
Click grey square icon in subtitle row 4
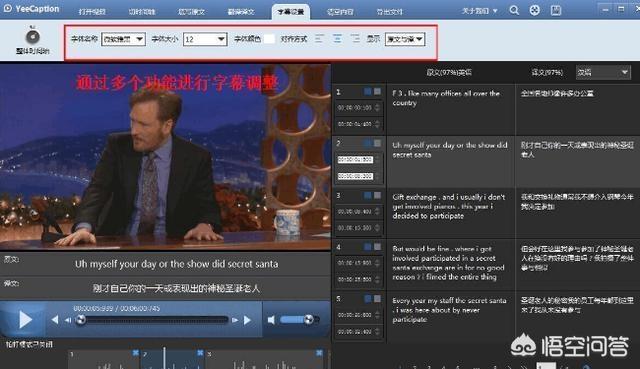click(x=377, y=247)
